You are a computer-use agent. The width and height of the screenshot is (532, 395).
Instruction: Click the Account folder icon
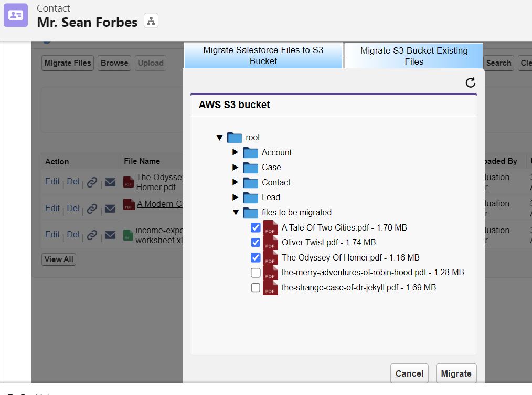tap(250, 152)
